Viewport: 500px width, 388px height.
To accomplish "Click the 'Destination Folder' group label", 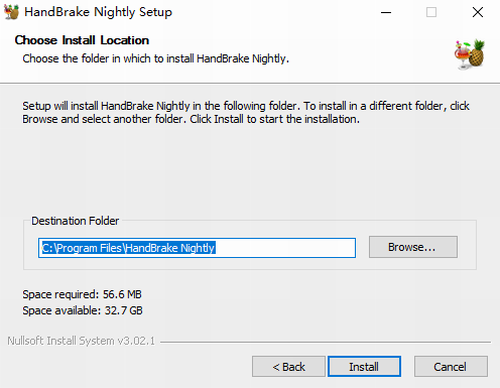I will (75, 221).
